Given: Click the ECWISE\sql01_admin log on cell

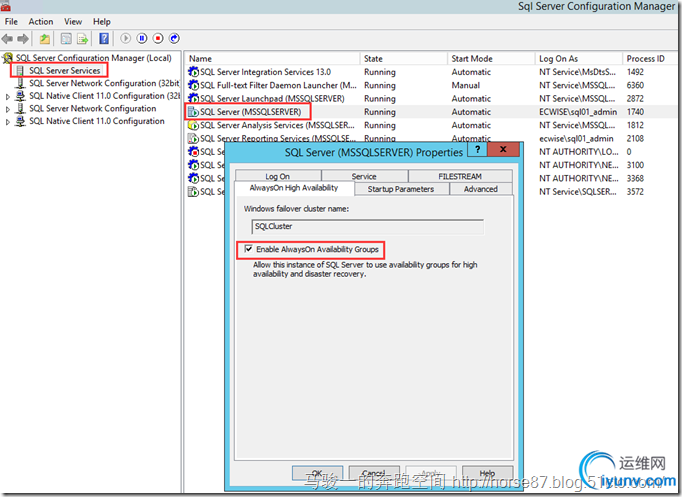Looking at the screenshot, I should point(578,112).
